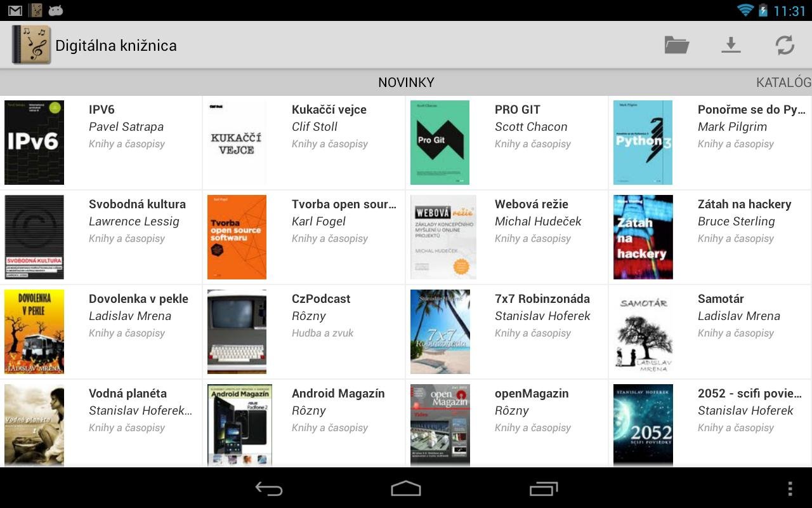Screen dimensions: 812x508
Task: Tap the CzPodcast old computer thumbnail
Action: 237,331
